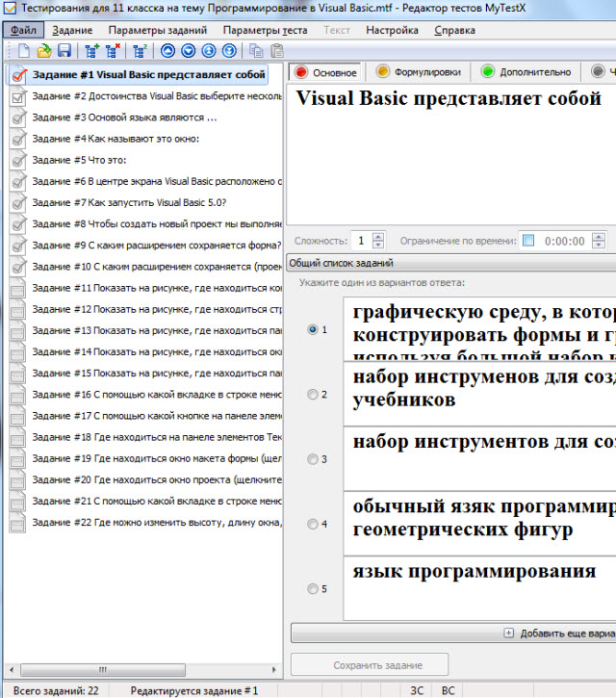Image resolution: width=616 pixels, height=698 pixels.
Task: Select Задание #4 Как называют это окно
Action: click(115, 140)
